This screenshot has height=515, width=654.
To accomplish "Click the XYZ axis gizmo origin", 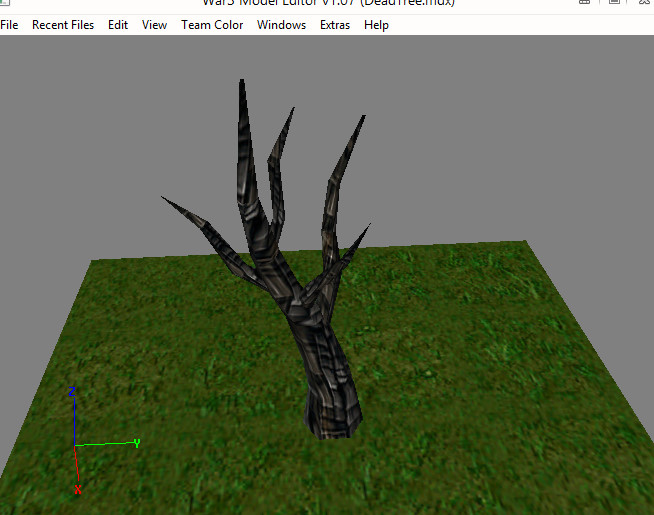I will click(75, 446).
